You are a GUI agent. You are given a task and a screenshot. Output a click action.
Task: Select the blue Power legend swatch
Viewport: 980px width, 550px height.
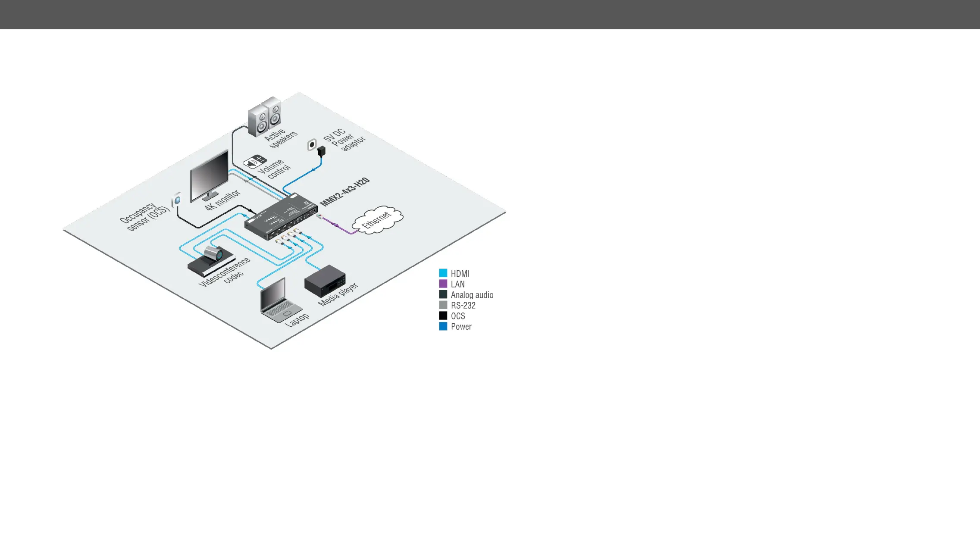point(443,326)
